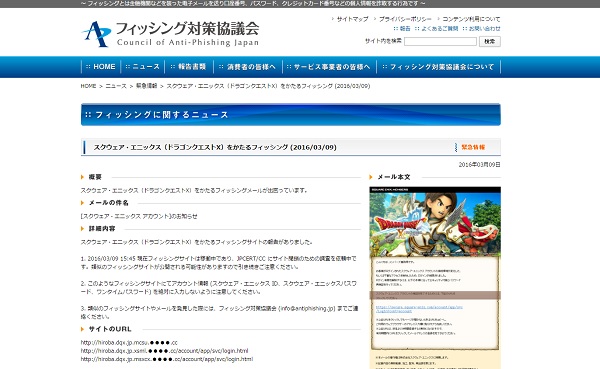This screenshot has width=600, height=369.
Task: Click HOME in the breadcrumb trail
Action: 88,86
